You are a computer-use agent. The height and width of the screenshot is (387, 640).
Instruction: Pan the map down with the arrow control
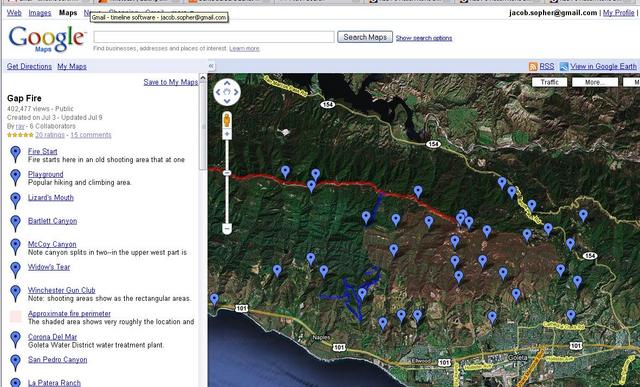tap(227, 101)
